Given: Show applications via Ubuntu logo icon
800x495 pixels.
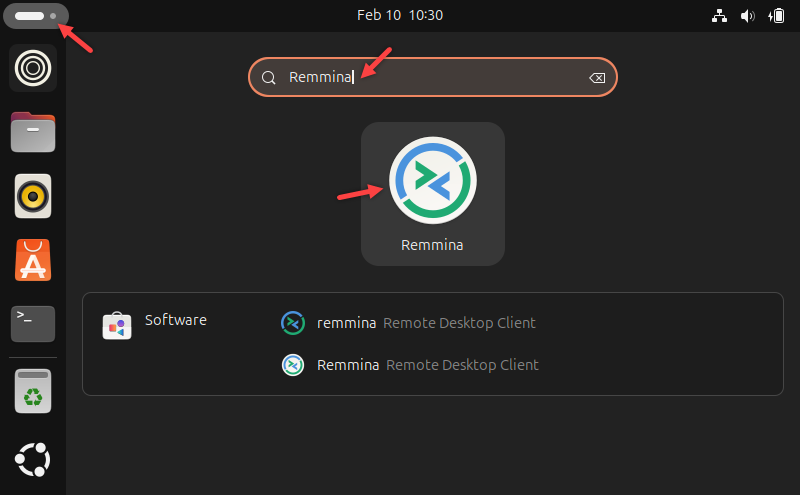Looking at the screenshot, I should tap(33, 459).
